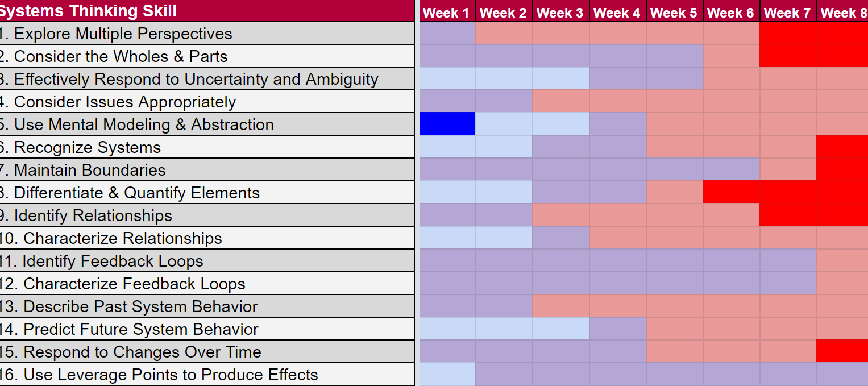Screen dimensions: 868x386
Task: Click the "Explore Multiple Perspectives" skill label
Action: [x=123, y=34]
